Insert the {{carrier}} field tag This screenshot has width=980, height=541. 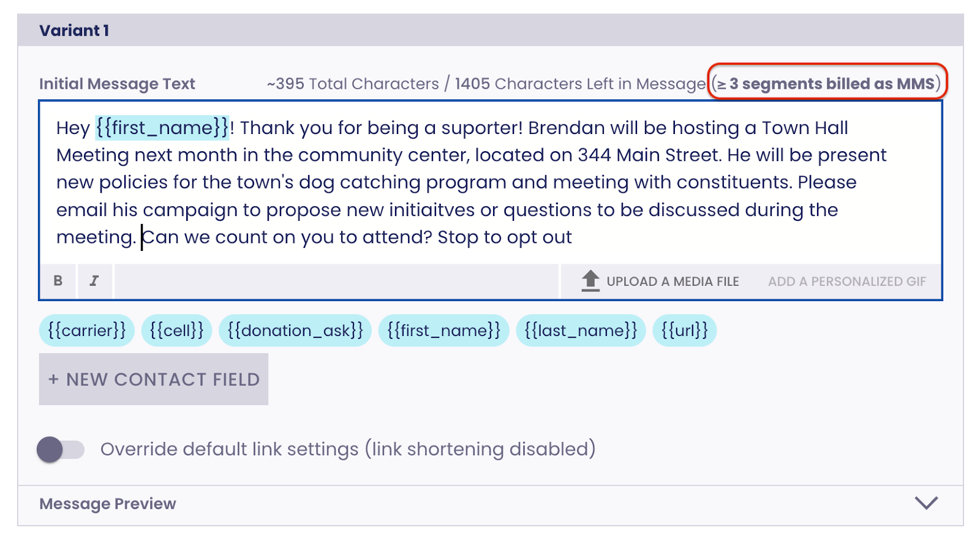coord(87,330)
